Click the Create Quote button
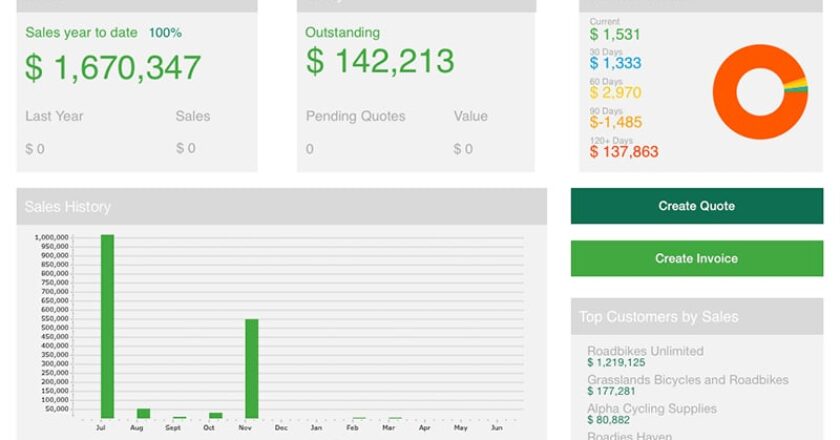Viewport: 840px width, 440px height. pos(696,206)
